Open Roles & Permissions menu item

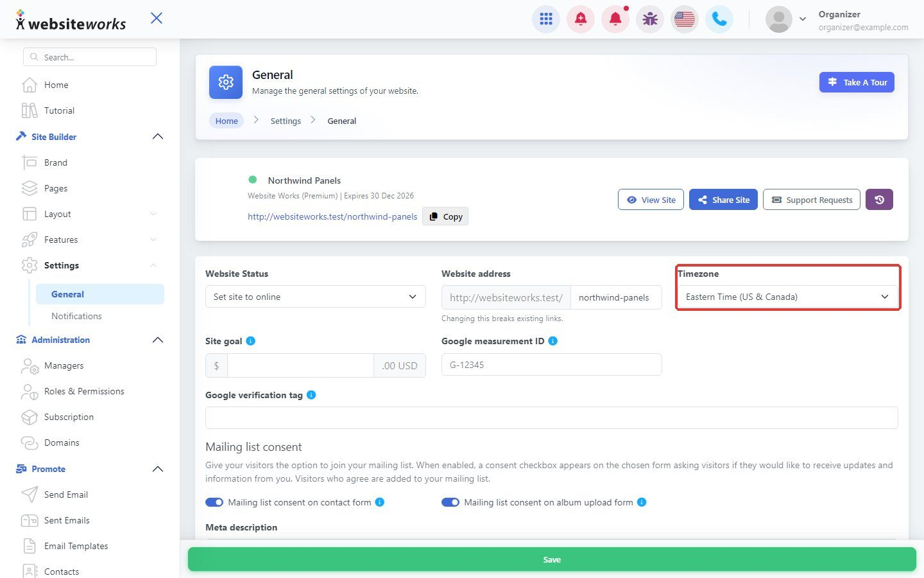[84, 391]
